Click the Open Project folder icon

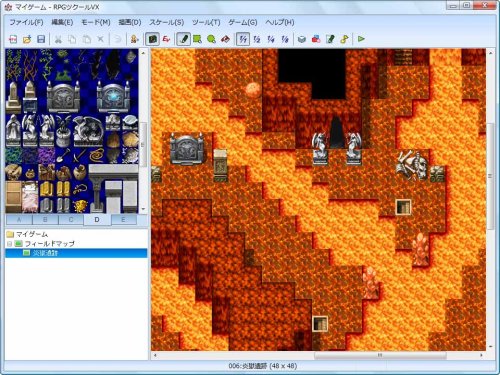(27, 39)
